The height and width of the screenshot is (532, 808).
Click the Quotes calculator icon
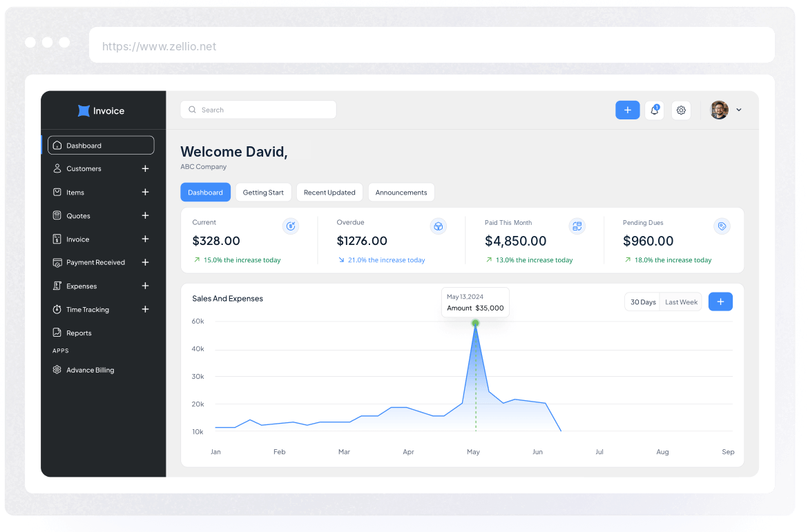(x=57, y=215)
